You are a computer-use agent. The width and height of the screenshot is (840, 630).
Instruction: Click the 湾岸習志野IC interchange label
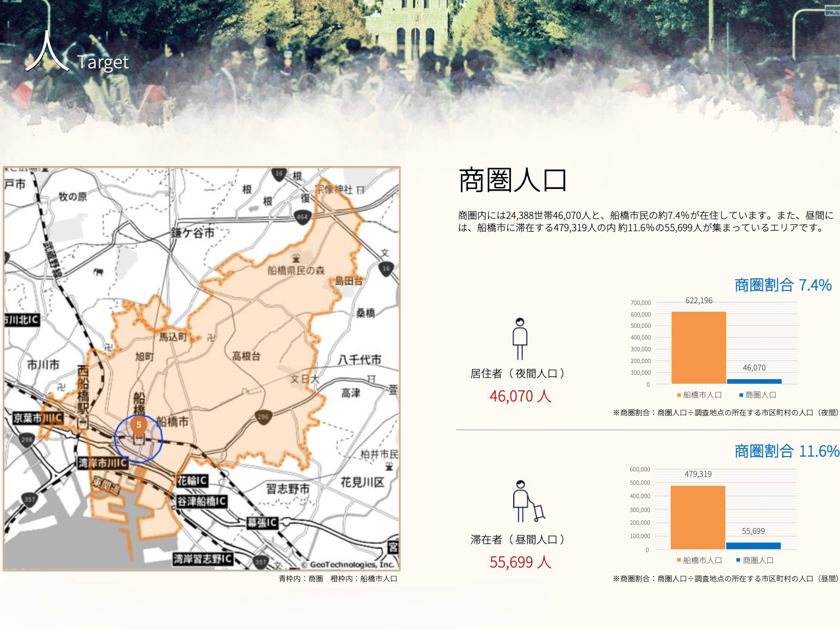pyautogui.click(x=203, y=559)
